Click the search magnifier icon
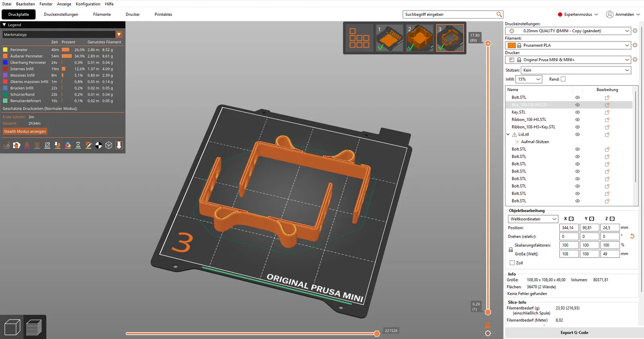 pyautogui.click(x=499, y=15)
